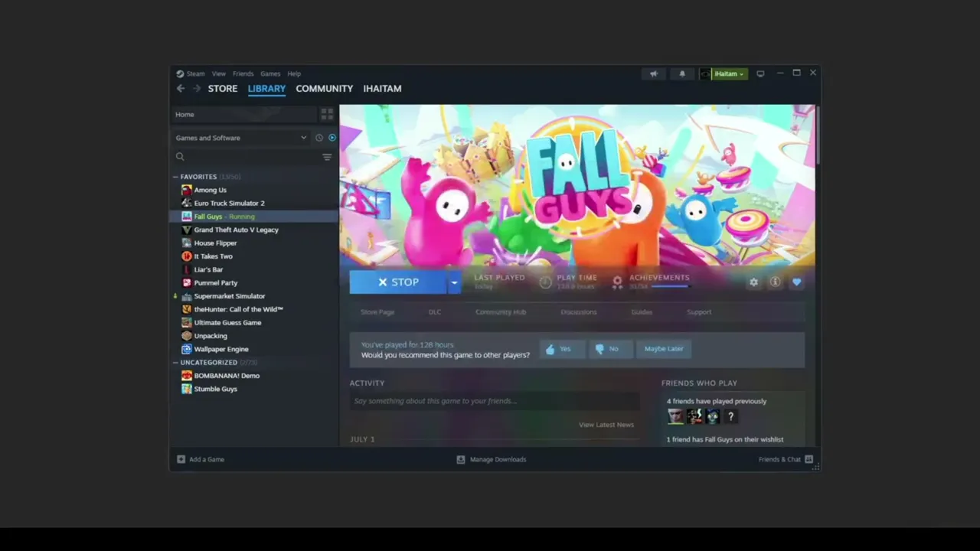Go back with the left arrow
This screenshot has width=980, height=551.
181,89
